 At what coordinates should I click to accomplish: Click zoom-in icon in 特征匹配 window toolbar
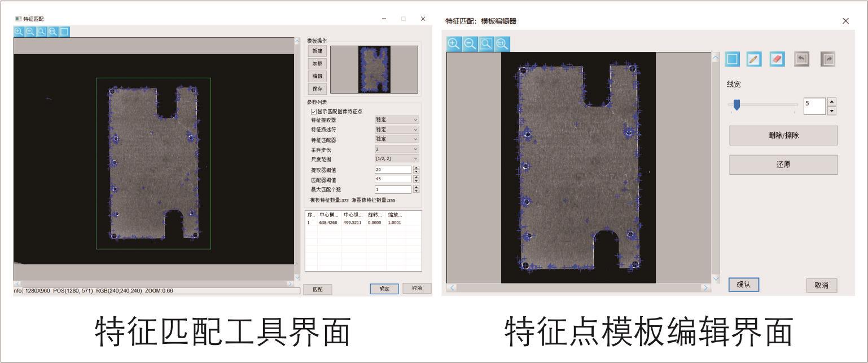click(19, 32)
